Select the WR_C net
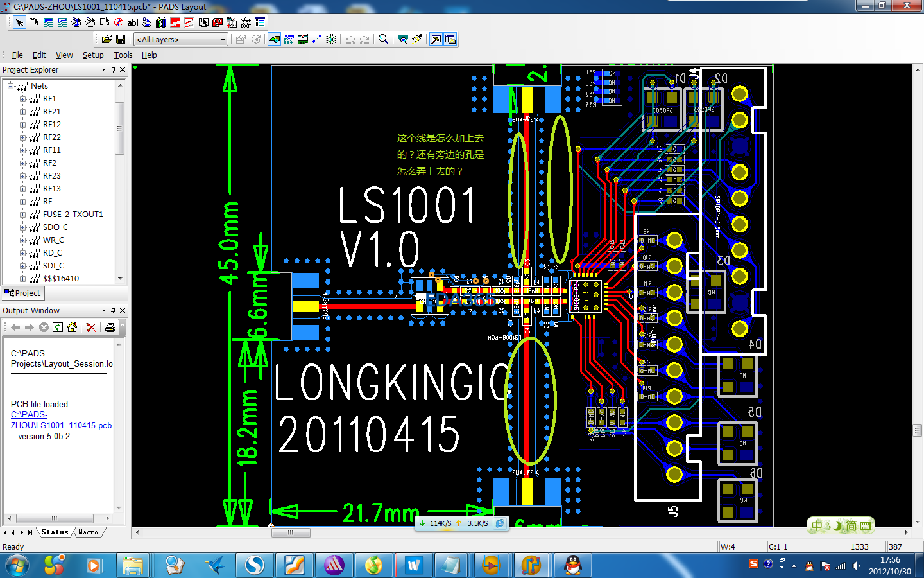This screenshot has width=924, height=578. (54, 240)
